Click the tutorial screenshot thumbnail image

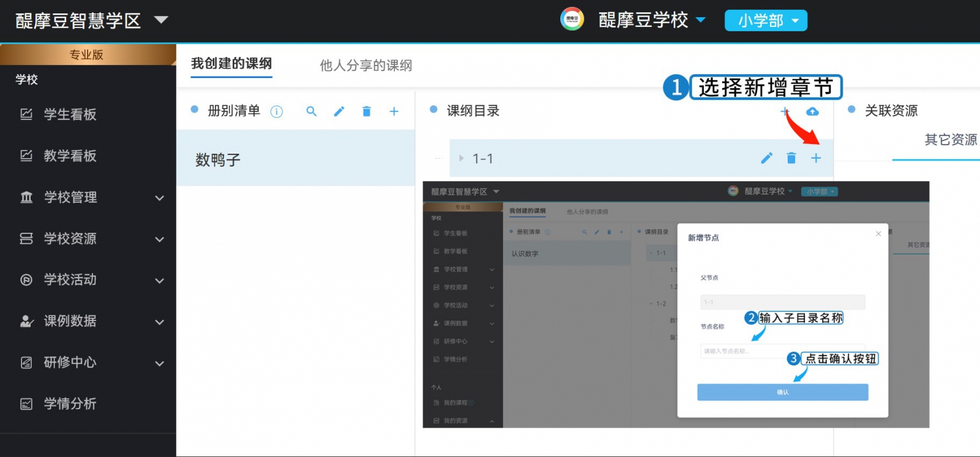point(676,304)
